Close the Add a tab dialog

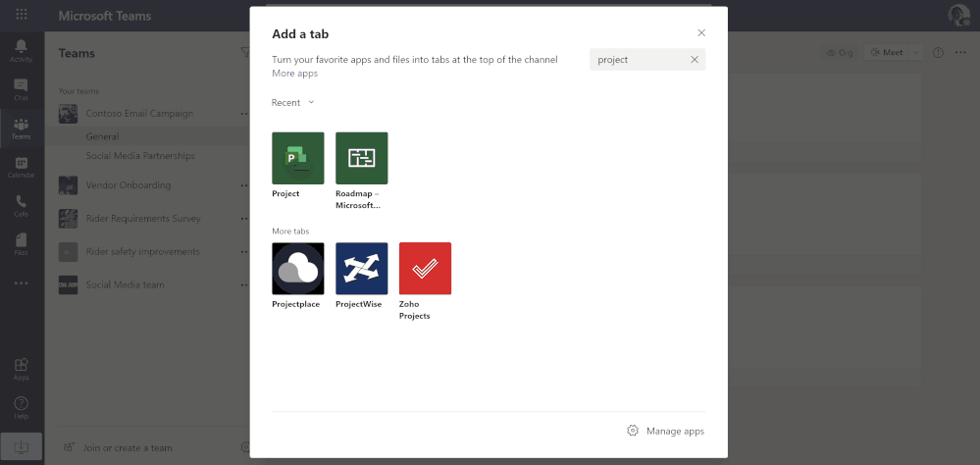pos(701,33)
